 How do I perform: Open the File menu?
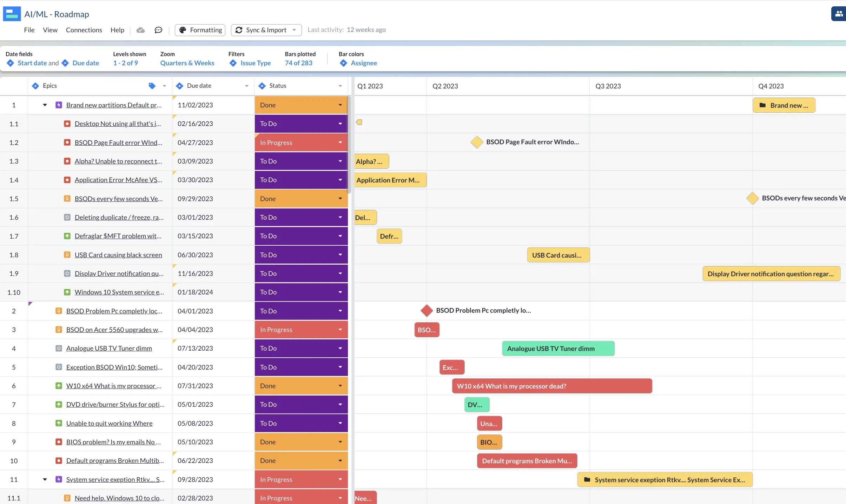click(29, 30)
